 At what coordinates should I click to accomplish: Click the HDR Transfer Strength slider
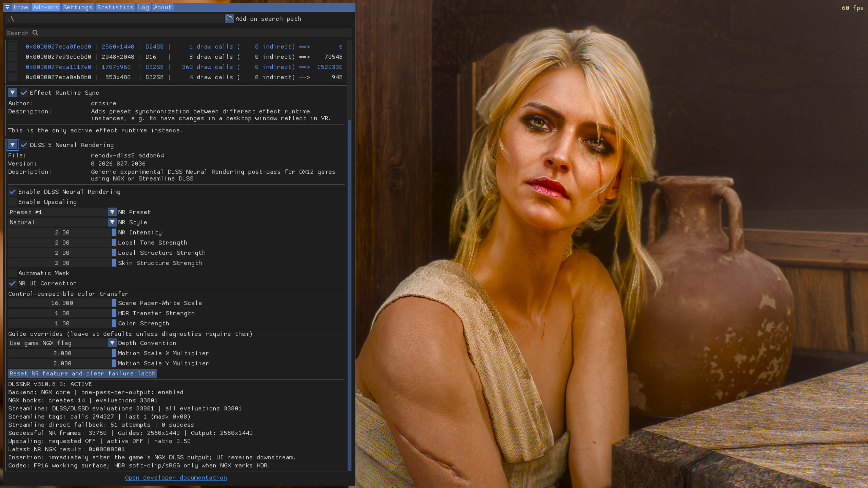click(x=62, y=313)
